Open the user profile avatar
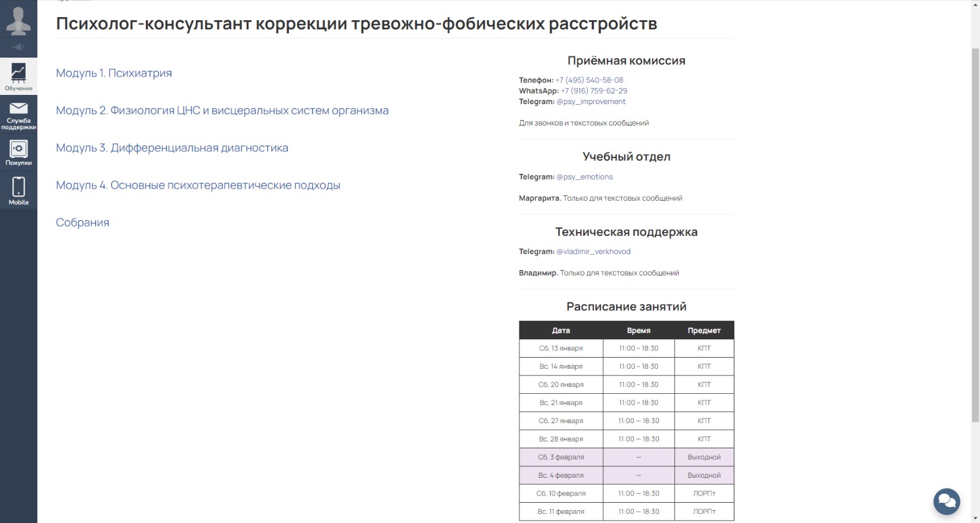Image resolution: width=980 pixels, height=523 pixels. (x=18, y=20)
